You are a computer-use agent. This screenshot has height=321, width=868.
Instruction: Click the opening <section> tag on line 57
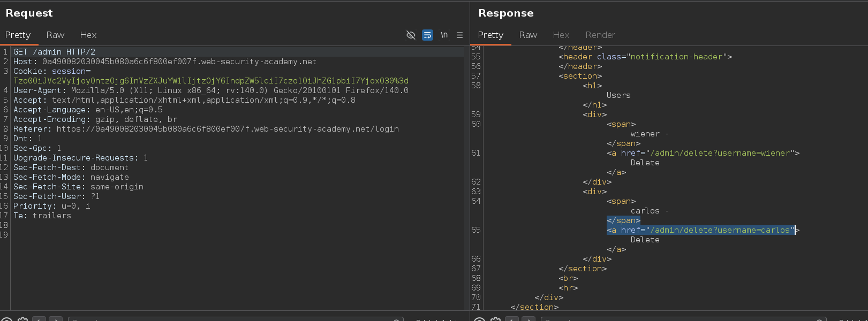[x=580, y=76]
